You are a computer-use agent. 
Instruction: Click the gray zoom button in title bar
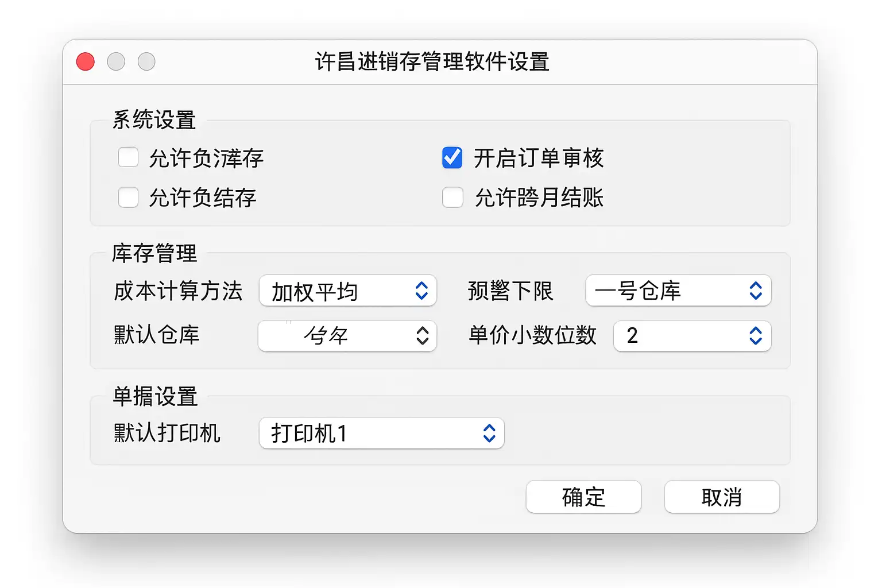[146, 61]
